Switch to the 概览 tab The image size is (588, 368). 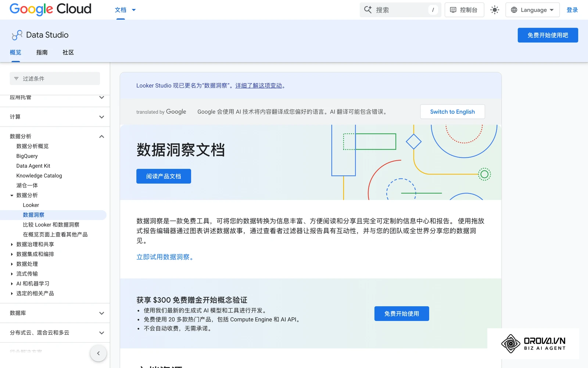[15, 53]
